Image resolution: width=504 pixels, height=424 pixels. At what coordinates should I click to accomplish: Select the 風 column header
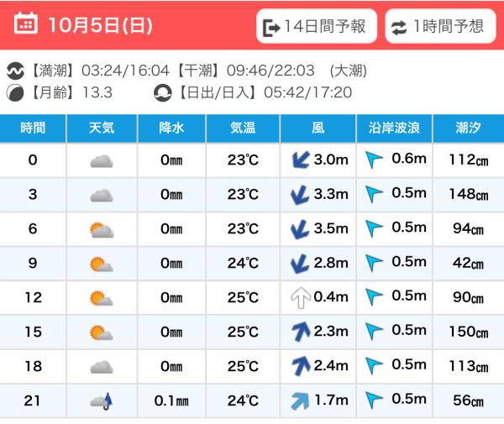[x=318, y=128]
